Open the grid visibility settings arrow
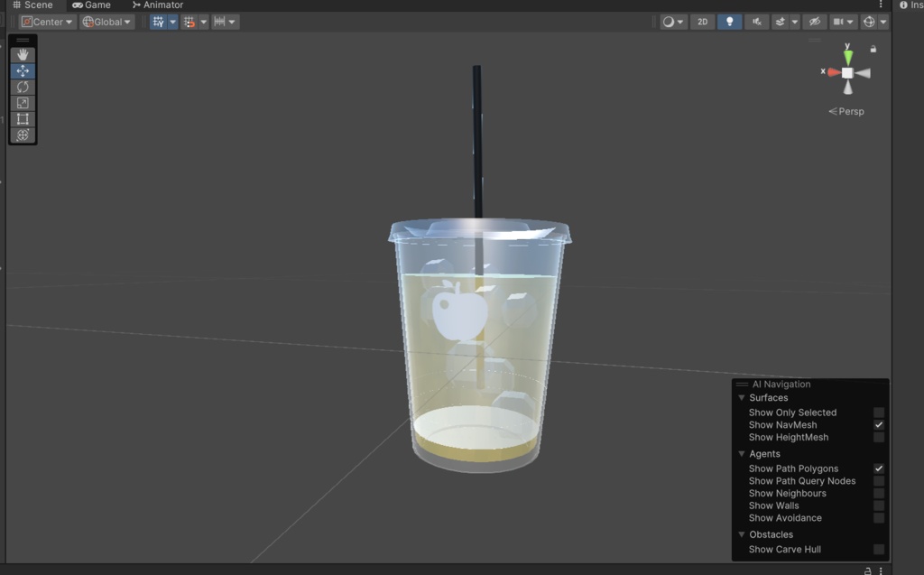The width and height of the screenshot is (924, 575). (172, 22)
